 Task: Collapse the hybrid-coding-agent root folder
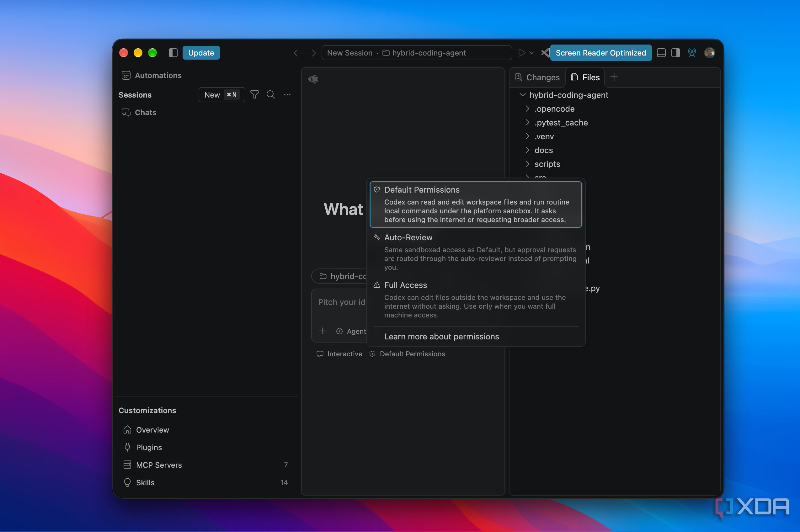click(522, 95)
